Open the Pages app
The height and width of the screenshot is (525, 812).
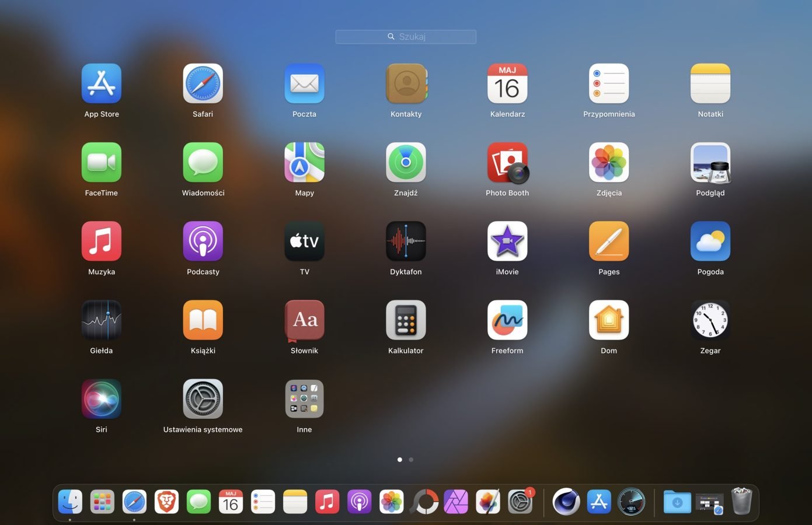tap(609, 241)
